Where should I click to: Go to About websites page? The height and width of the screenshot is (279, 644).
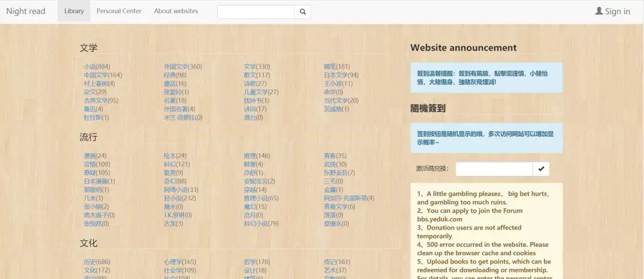coord(176,11)
